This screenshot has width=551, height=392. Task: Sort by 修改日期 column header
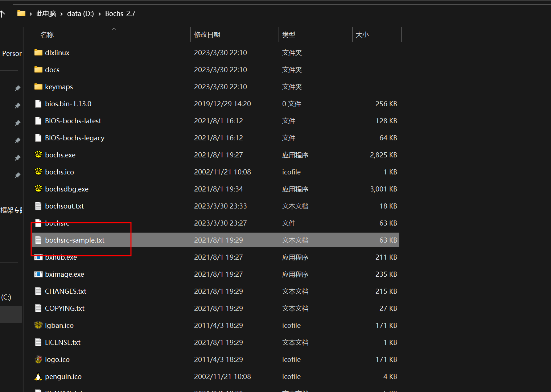pyautogui.click(x=207, y=34)
